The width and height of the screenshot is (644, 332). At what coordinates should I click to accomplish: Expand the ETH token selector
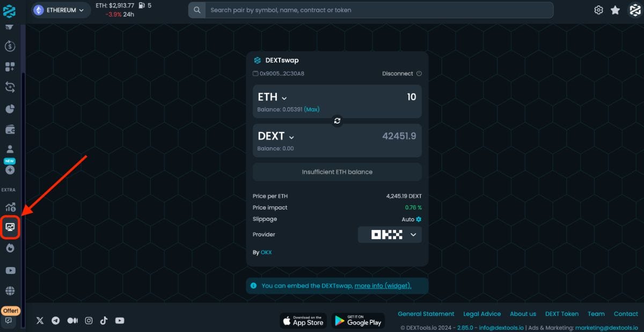(273, 97)
